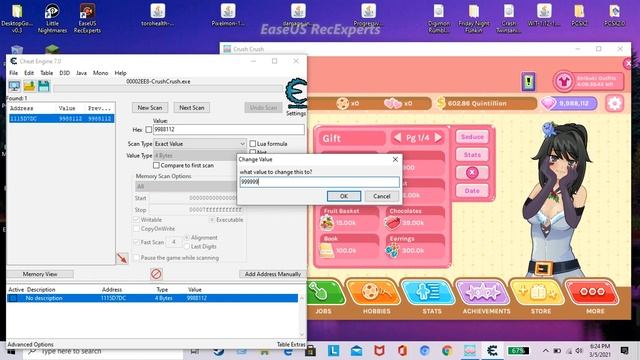Open the Mono menu
Screen dimensions: 640x360
point(100,73)
